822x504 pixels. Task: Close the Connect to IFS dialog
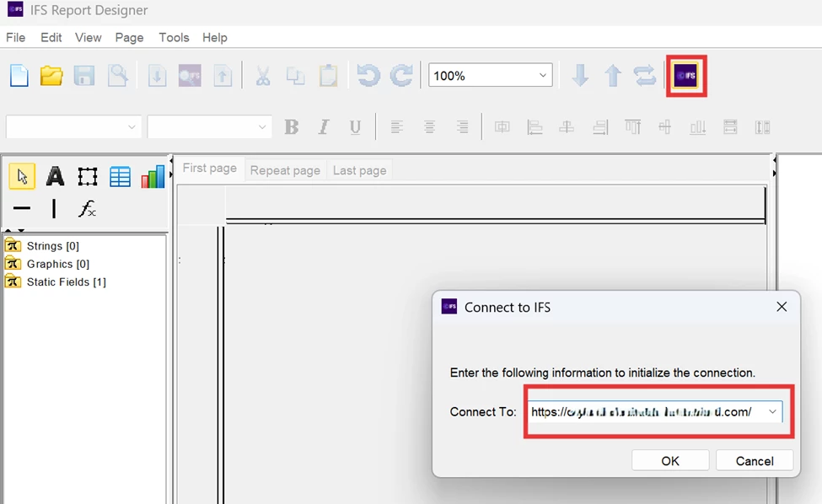[782, 307]
